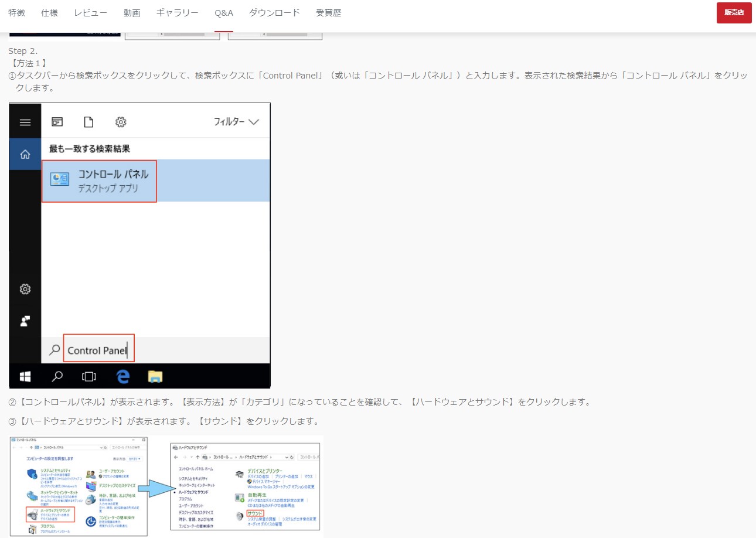Click the printer icon beside デバイスとプリンター
This screenshot has width=756, height=538.
[x=239, y=474]
